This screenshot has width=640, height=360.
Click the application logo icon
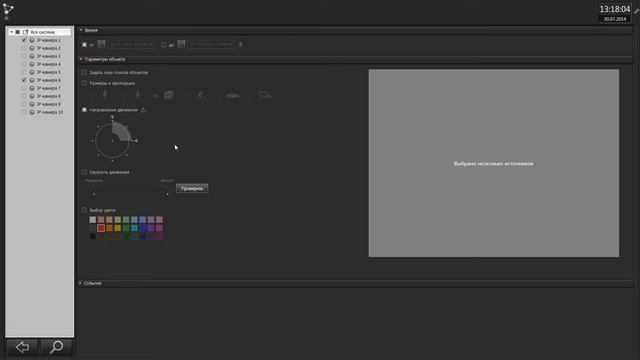8,9
